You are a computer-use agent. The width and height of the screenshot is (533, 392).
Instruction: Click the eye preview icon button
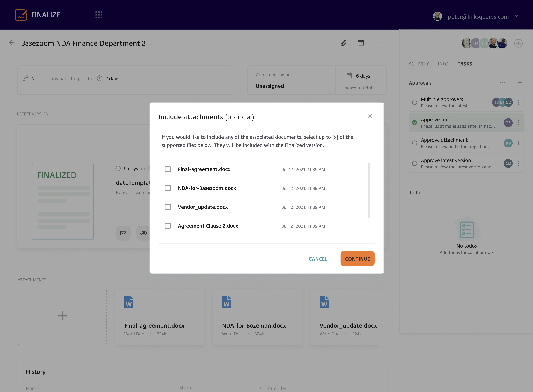pos(143,233)
